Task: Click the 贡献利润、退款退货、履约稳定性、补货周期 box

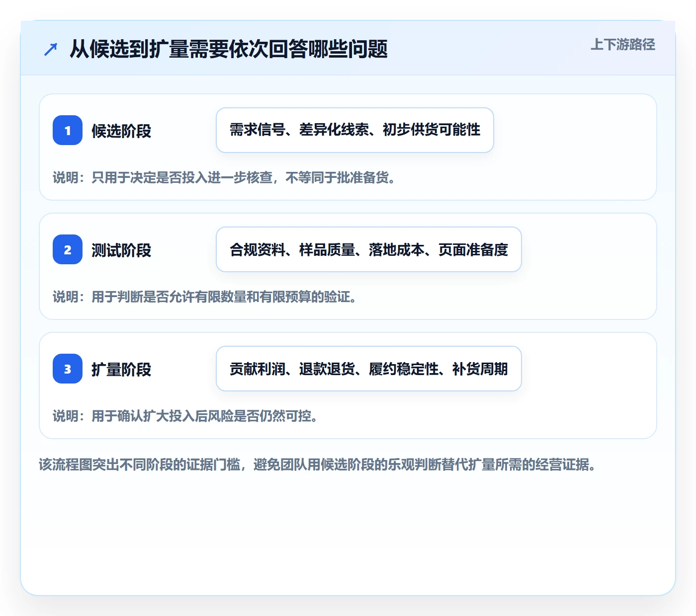Action: [369, 369]
